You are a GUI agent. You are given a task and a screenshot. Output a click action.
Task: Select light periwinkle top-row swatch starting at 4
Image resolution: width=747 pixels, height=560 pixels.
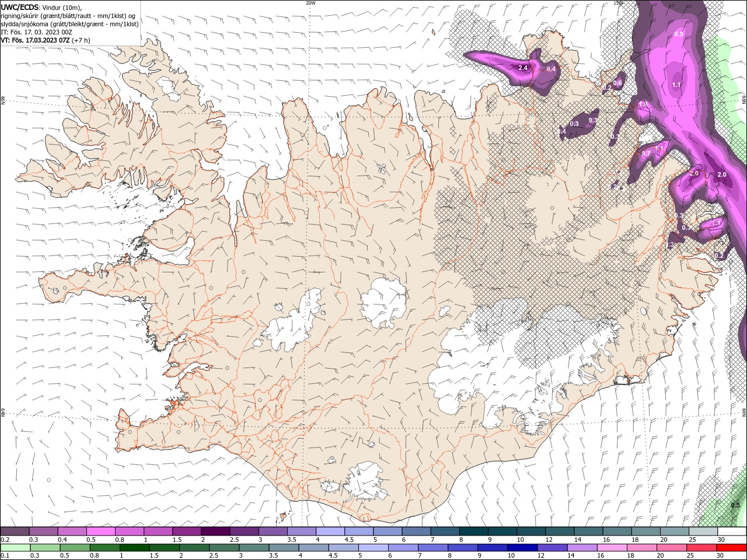pos(330,531)
